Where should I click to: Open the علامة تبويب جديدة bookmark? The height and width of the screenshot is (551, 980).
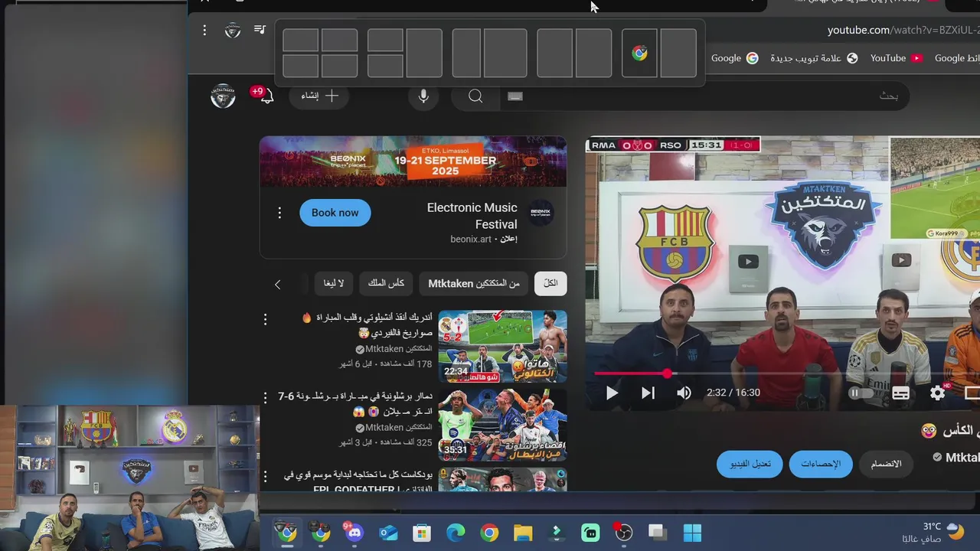pos(814,58)
